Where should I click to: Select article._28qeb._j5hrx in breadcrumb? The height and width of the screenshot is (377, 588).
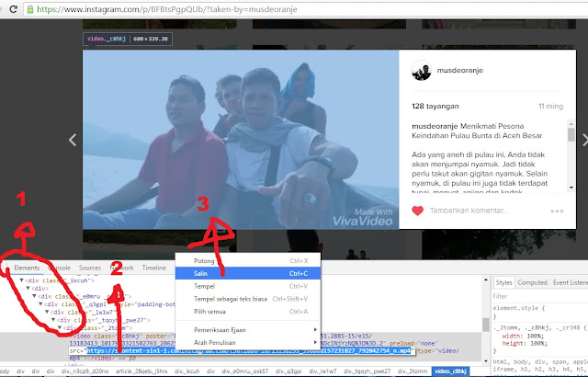point(141,371)
